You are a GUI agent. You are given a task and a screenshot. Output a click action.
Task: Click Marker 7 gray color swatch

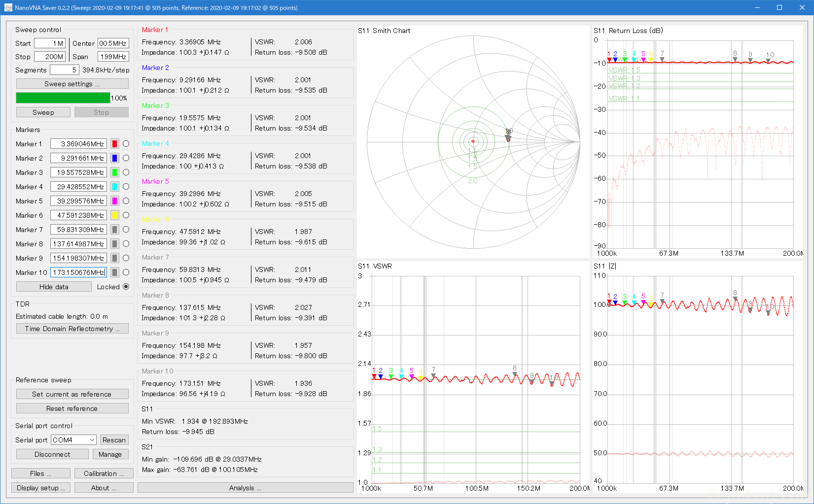[x=114, y=230]
